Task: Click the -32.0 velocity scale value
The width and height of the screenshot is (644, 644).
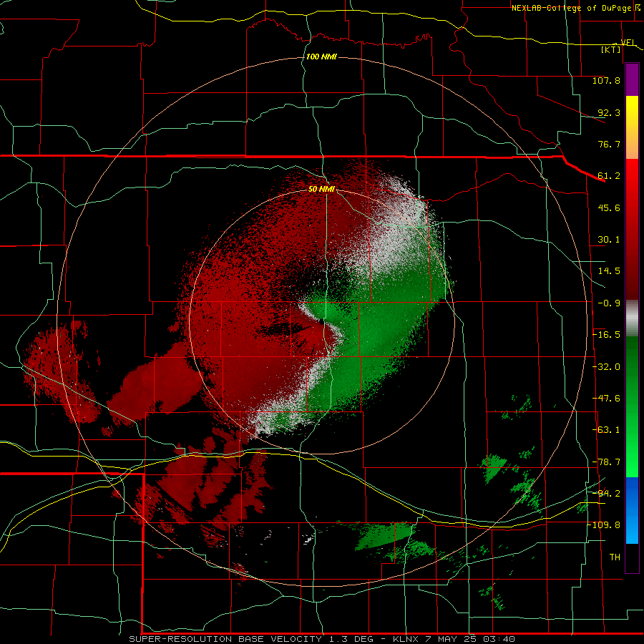Action: coord(606,367)
